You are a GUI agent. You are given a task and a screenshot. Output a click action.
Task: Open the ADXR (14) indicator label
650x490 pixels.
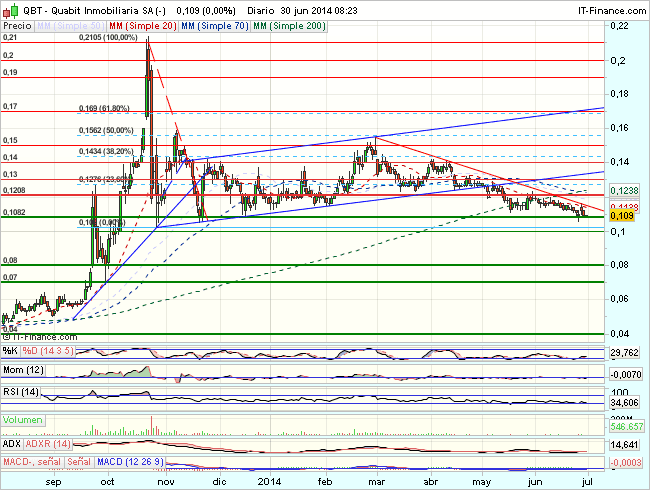pos(48,443)
